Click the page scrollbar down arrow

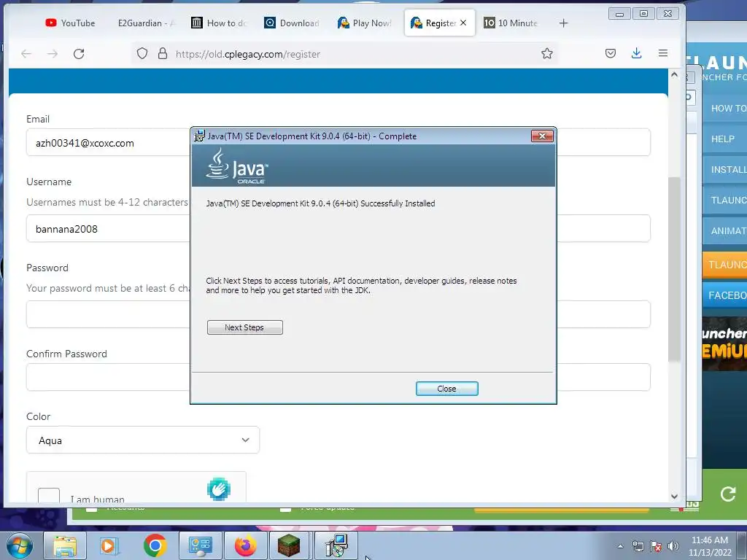click(674, 496)
